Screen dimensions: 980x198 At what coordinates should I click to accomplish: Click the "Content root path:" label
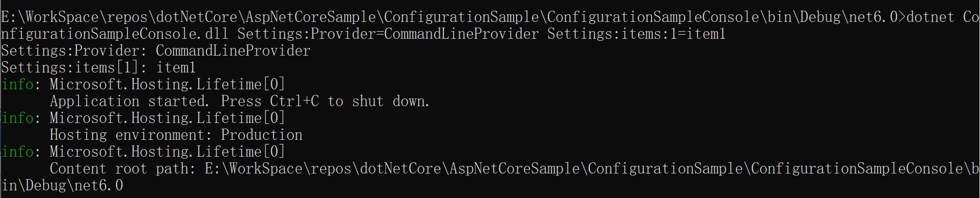[122, 168]
